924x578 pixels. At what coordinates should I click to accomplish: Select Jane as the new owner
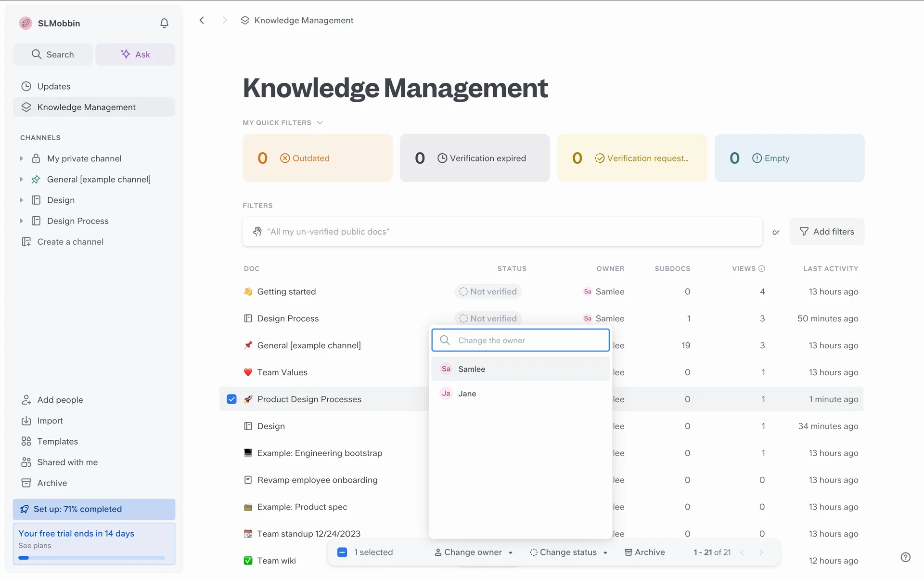pyautogui.click(x=467, y=394)
